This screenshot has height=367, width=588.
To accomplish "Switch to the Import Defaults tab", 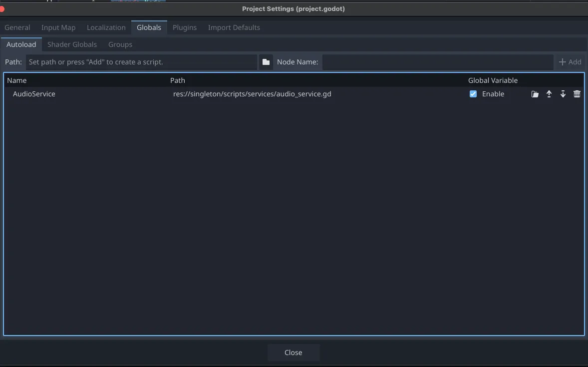I will [234, 27].
